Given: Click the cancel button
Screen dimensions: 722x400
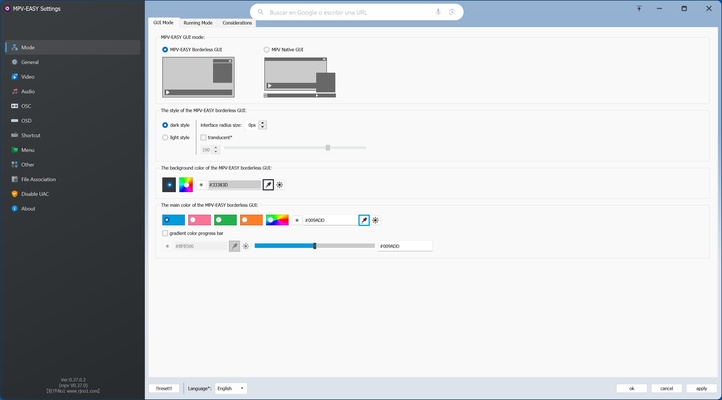Looking at the screenshot, I should point(666,388).
